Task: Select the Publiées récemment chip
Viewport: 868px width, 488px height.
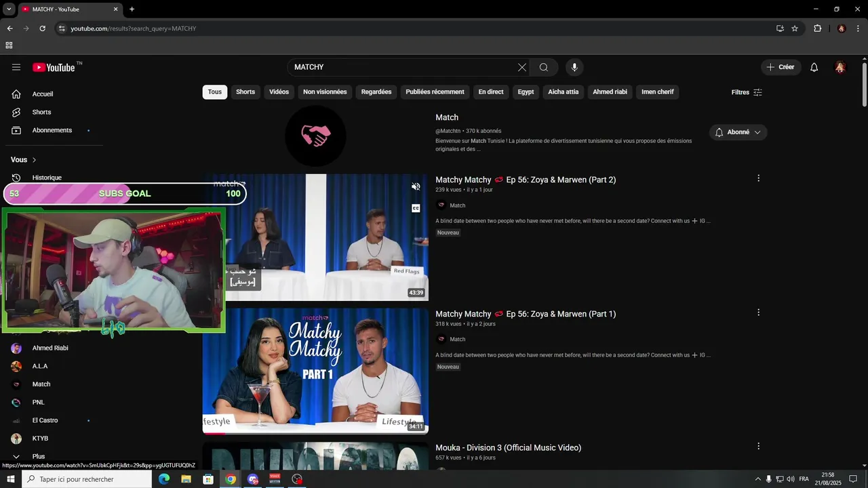Action: (x=435, y=92)
